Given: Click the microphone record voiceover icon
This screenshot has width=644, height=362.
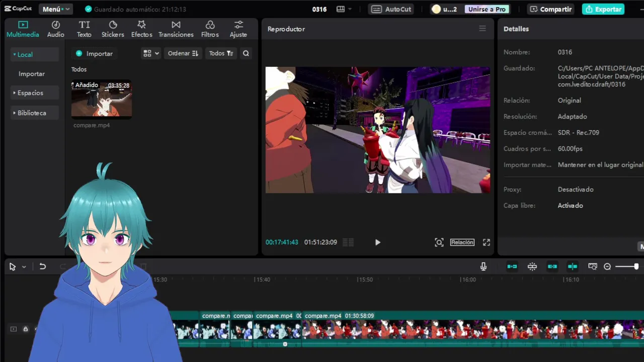Looking at the screenshot, I should click(x=484, y=266).
